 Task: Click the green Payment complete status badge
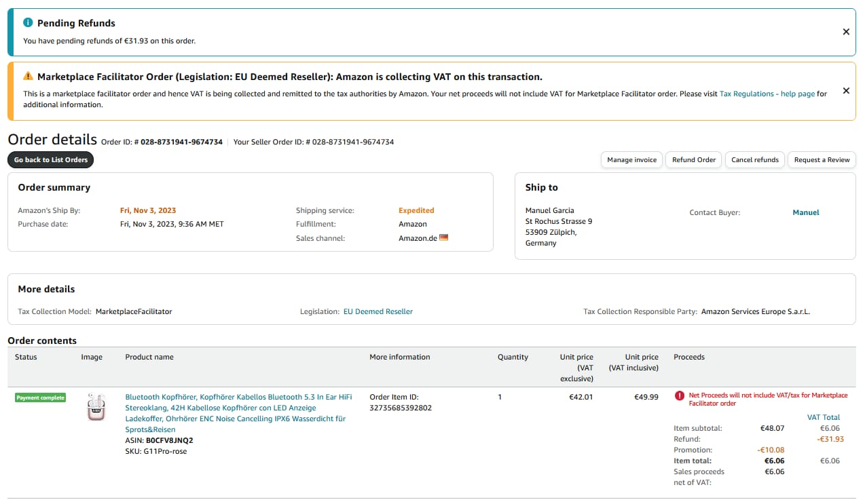[41, 398]
